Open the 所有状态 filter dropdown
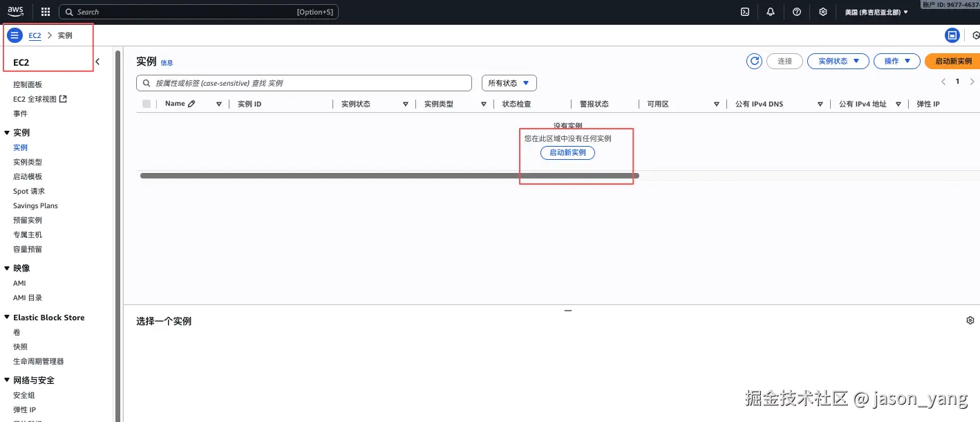 click(x=509, y=83)
